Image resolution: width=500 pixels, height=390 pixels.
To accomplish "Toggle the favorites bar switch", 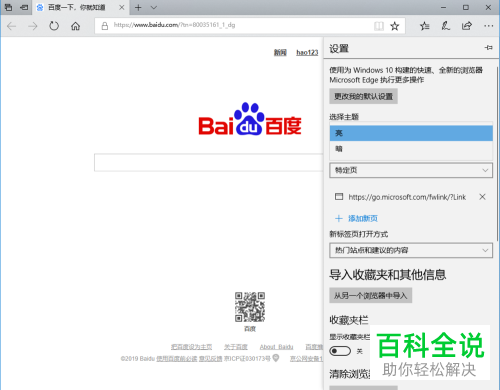I will (x=340, y=351).
